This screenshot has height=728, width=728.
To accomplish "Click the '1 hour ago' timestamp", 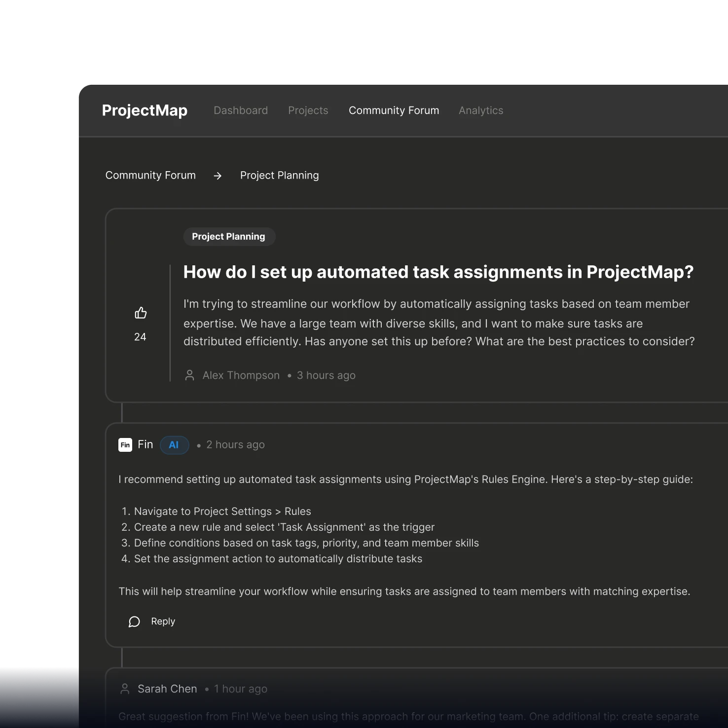I will (x=241, y=689).
